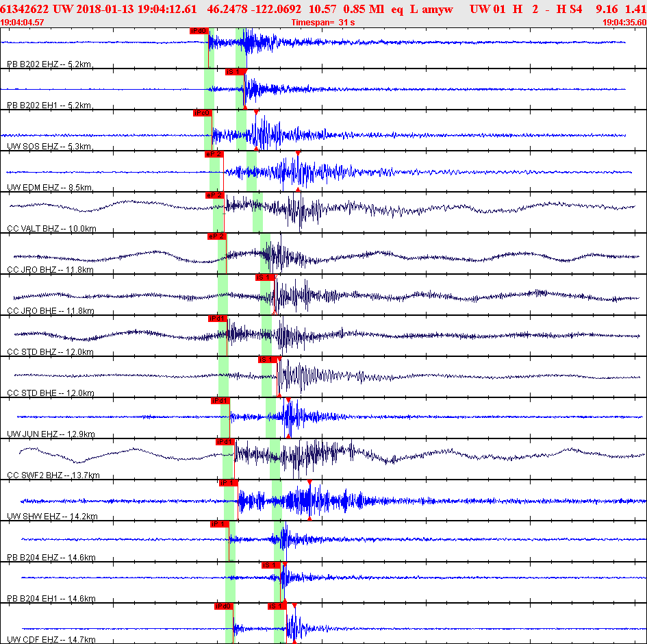Select the iPd0 pick flag on PB B202 EHZ
647x644 pixels.
199,31
